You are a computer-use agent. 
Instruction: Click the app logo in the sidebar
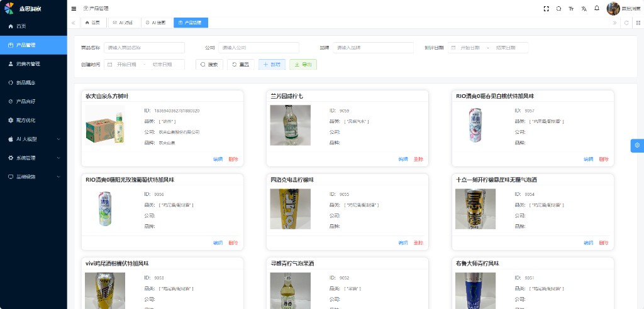(x=9, y=8)
